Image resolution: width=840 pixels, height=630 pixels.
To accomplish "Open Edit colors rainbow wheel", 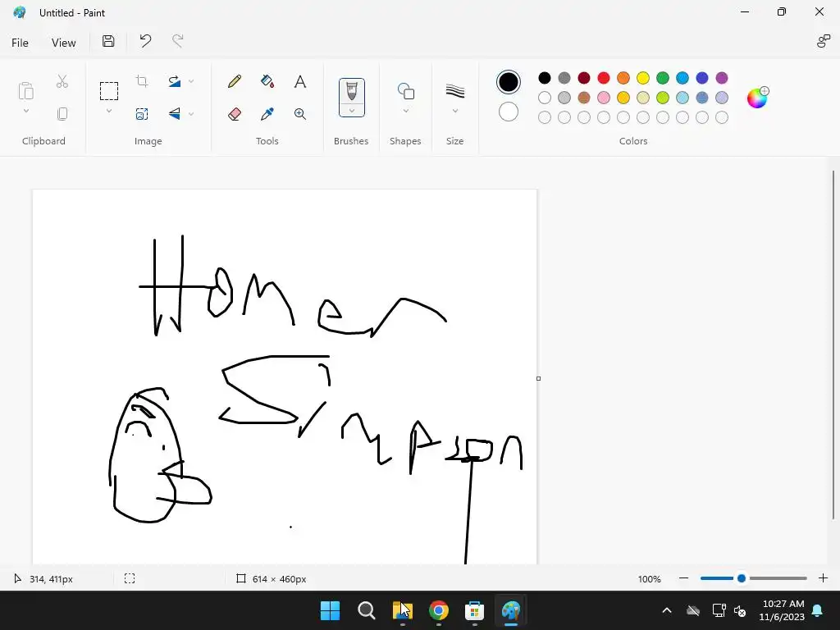I will click(x=757, y=98).
